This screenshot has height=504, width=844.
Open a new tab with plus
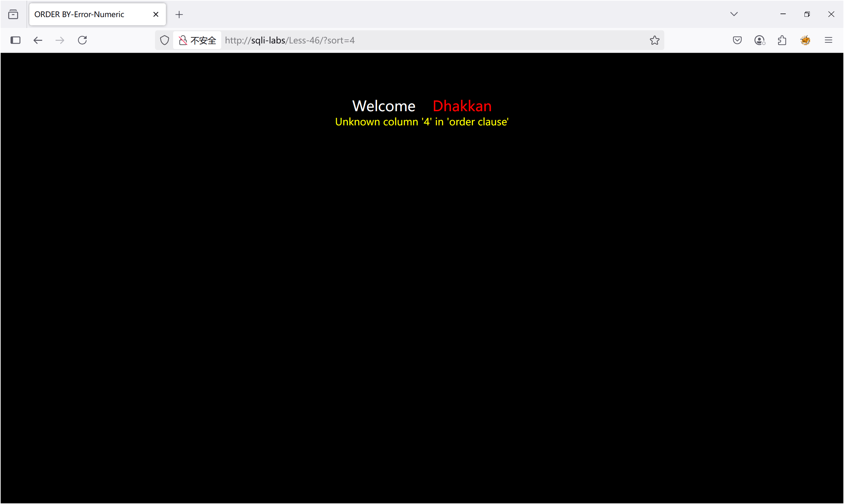(179, 14)
